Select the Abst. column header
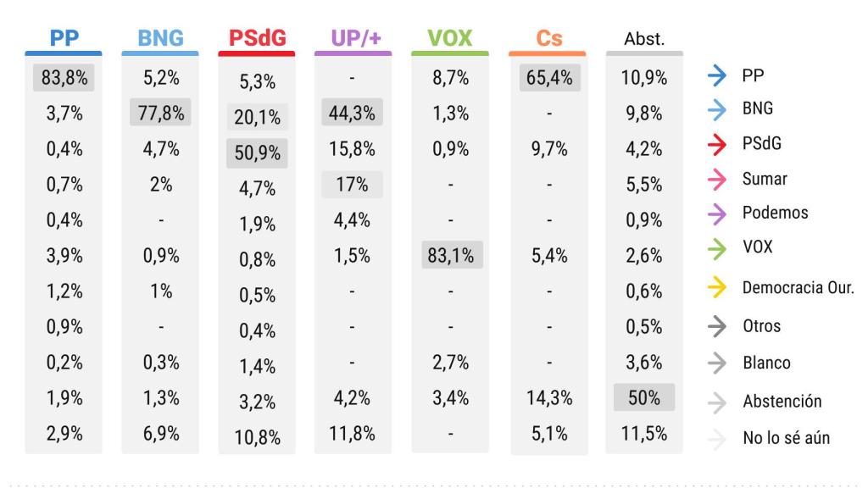Screen dimensions: 868x488 (x=644, y=39)
